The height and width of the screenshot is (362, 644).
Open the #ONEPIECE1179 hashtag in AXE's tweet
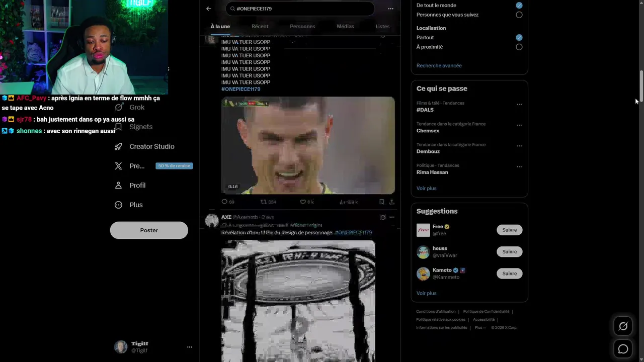(353, 233)
